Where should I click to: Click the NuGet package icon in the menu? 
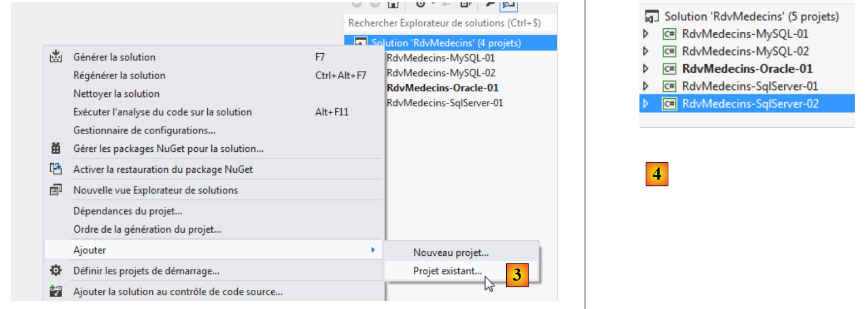click(56, 148)
